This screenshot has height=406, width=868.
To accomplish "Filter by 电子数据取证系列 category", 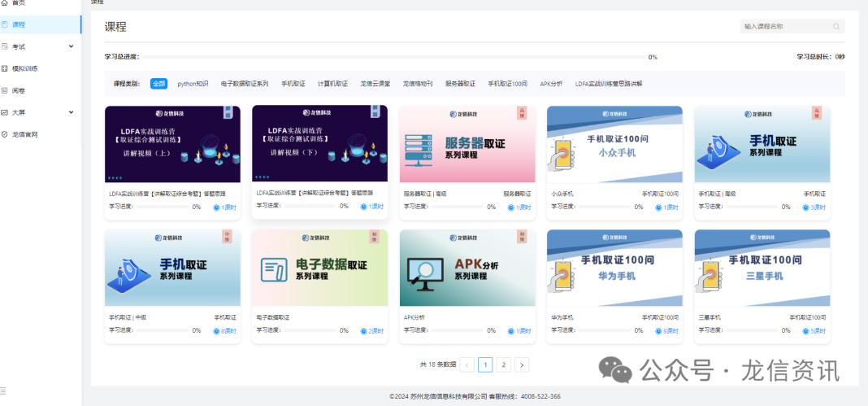I will [244, 84].
